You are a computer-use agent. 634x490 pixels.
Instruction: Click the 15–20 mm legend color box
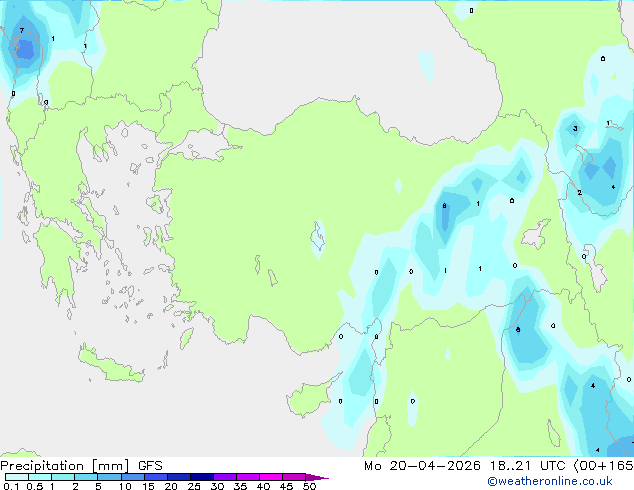coord(156,477)
